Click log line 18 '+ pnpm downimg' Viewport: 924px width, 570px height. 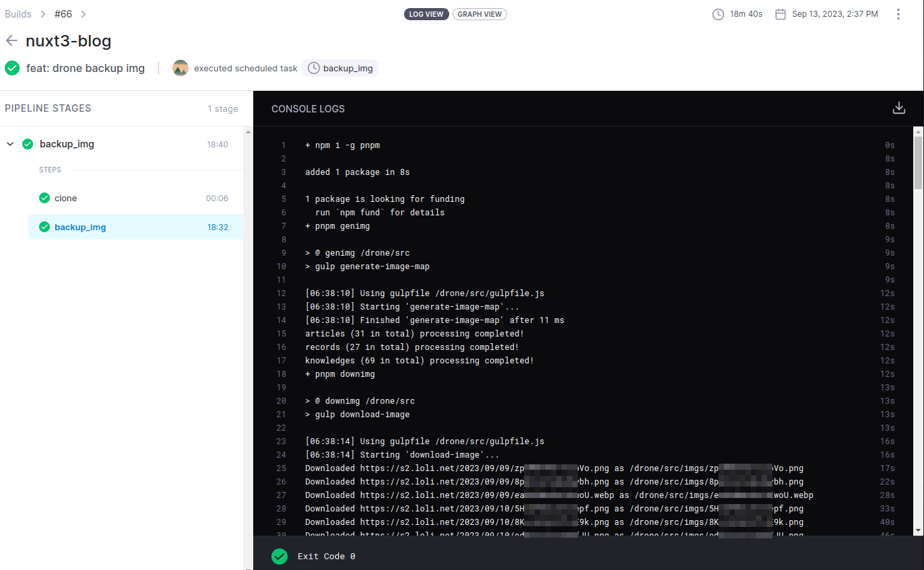340,374
